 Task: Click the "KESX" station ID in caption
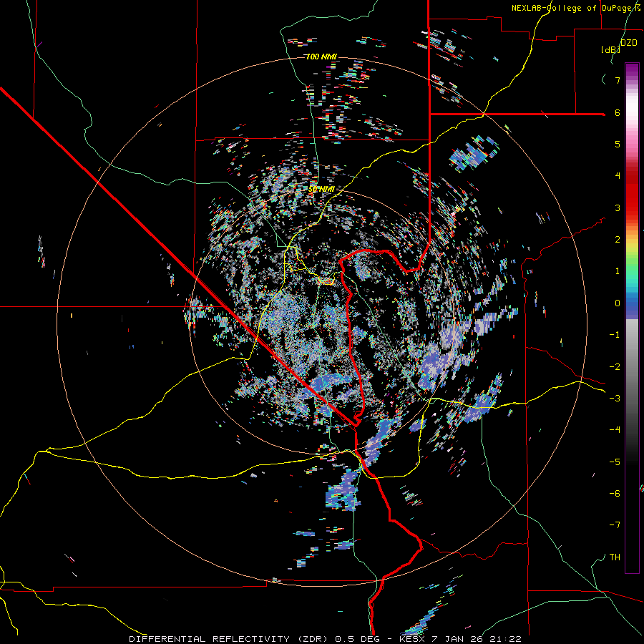pyautogui.click(x=414, y=639)
